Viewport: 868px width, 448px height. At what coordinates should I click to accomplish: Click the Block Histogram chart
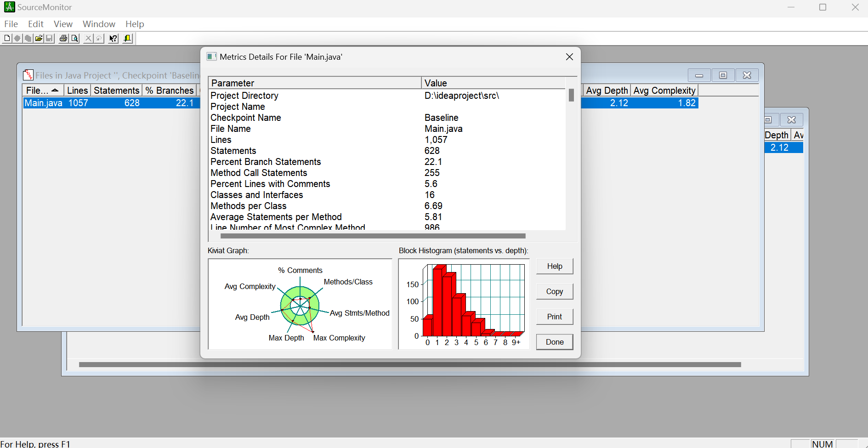tap(464, 304)
